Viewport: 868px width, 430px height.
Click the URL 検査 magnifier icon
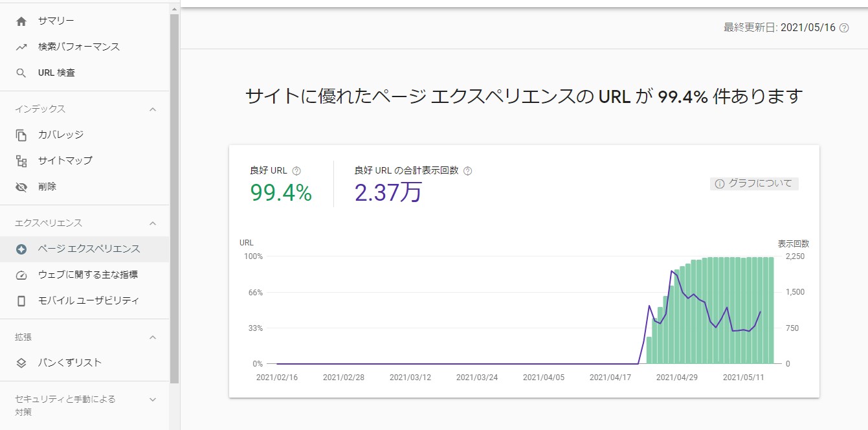coord(21,73)
